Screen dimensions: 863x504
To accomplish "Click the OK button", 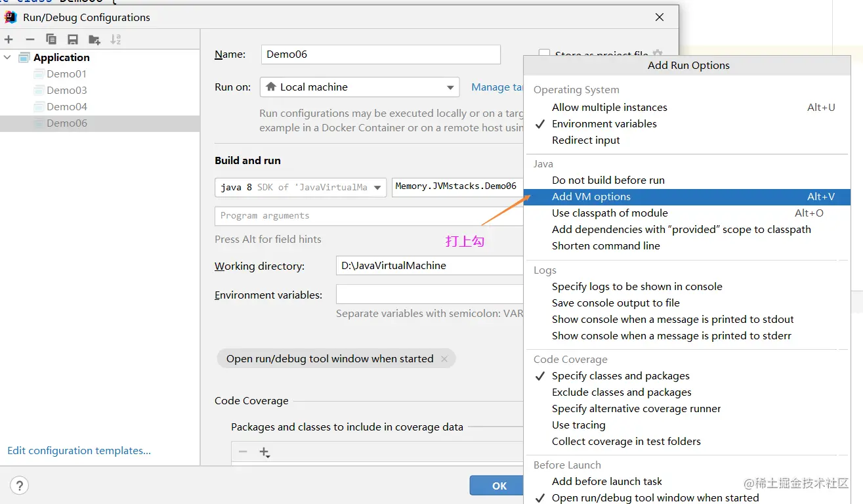I will pos(497,486).
